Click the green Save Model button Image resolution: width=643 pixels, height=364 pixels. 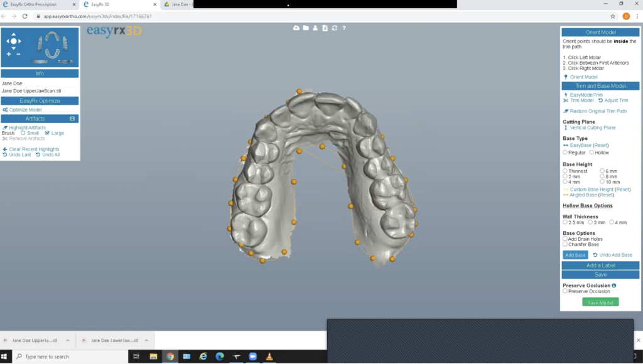pos(600,302)
